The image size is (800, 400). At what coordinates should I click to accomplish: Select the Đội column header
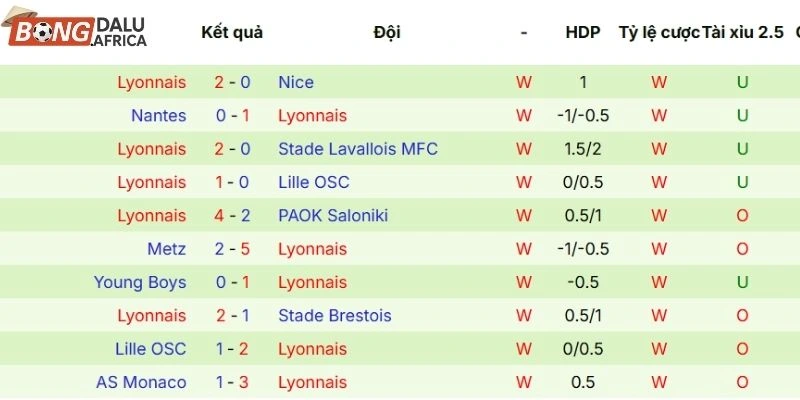tap(387, 32)
